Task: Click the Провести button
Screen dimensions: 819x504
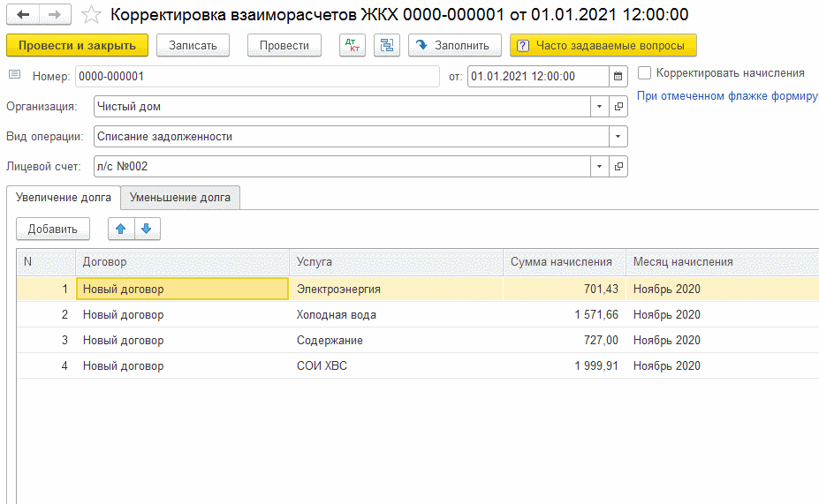Action: pyautogui.click(x=284, y=45)
